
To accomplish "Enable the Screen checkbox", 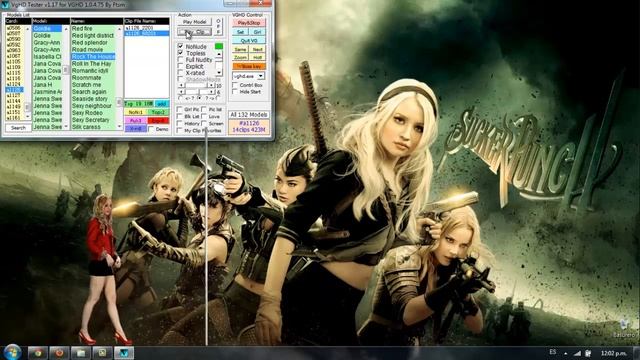I will click(x=204, y=123).
